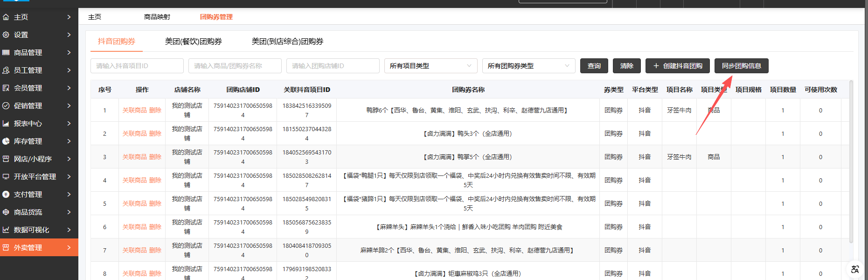
Task: Switch to 美团(餐饮)团购券 tab
Action: click(193, 42)
